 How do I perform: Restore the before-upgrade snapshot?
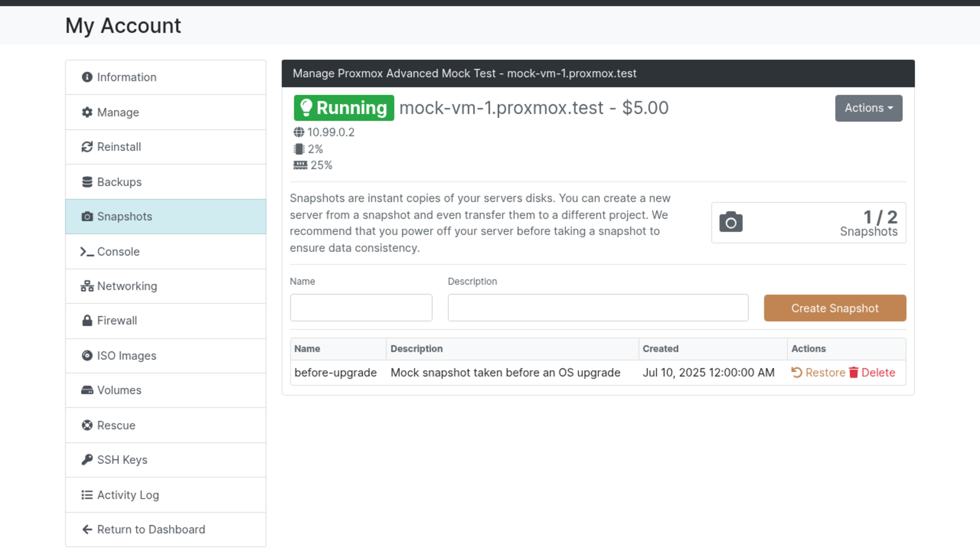[x=818, y=372]
